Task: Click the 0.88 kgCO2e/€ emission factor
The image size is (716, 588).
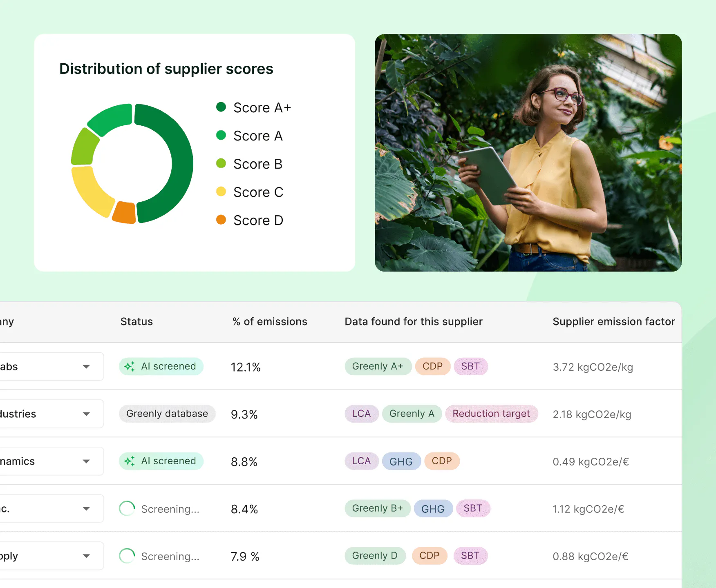Action: click(x=591, y=557)
